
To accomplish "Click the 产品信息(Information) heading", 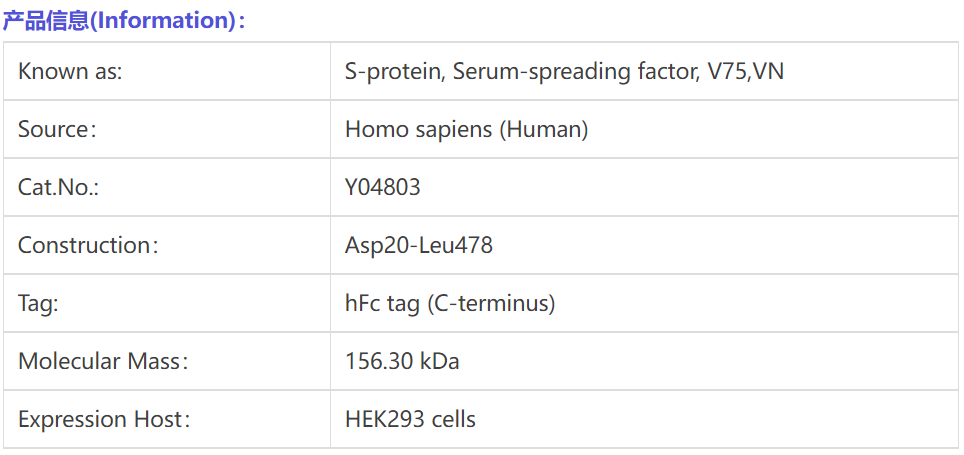I will [123, 21].
